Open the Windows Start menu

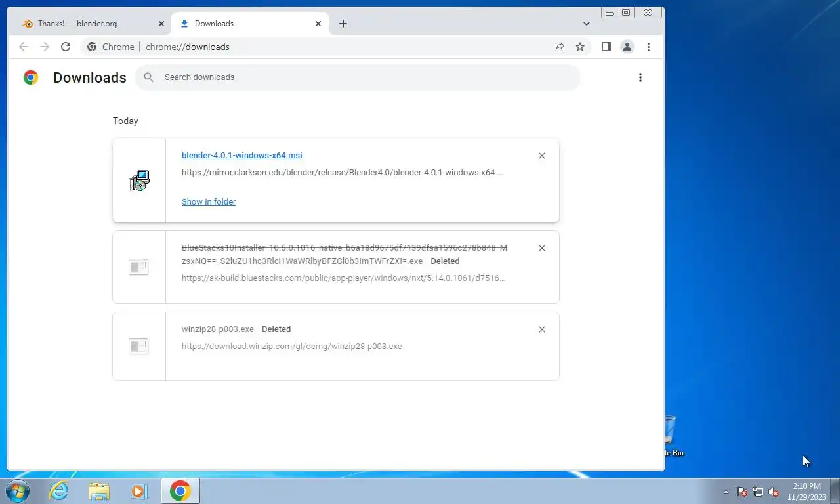coord(17,491)
